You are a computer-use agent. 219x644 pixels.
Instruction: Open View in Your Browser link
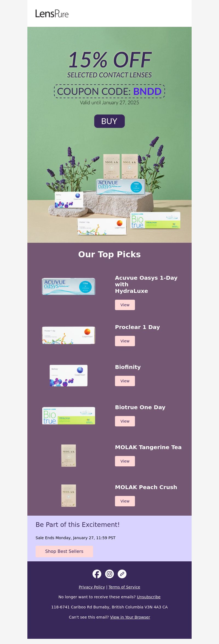point(130,617)
